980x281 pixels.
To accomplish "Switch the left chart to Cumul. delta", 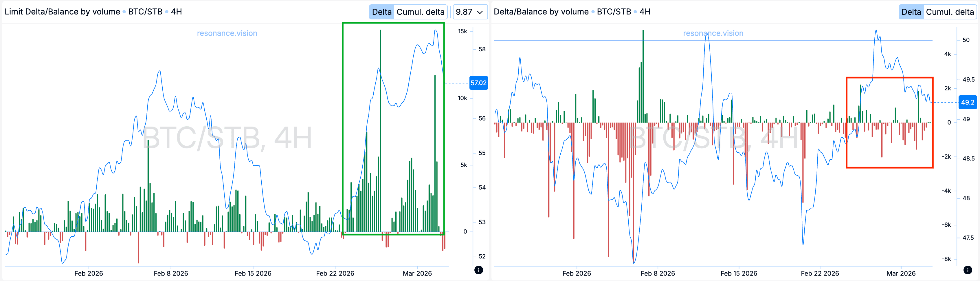I will click(x=420, y=12).
